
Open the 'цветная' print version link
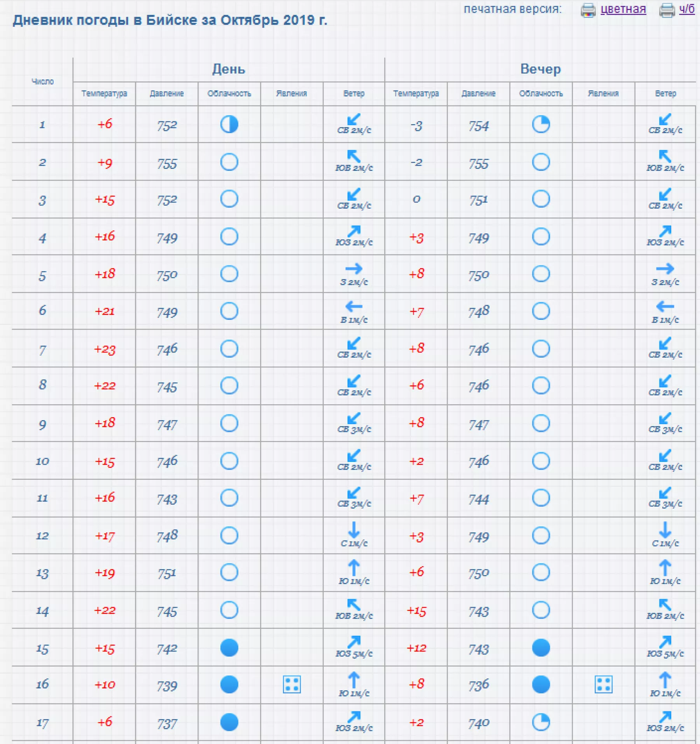(623, 9)
